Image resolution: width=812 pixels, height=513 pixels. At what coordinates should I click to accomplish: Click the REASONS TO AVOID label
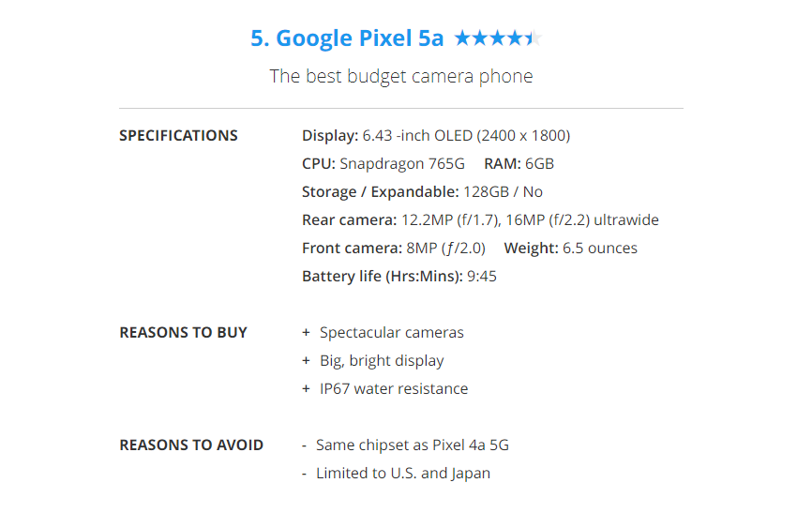[191, 445]
